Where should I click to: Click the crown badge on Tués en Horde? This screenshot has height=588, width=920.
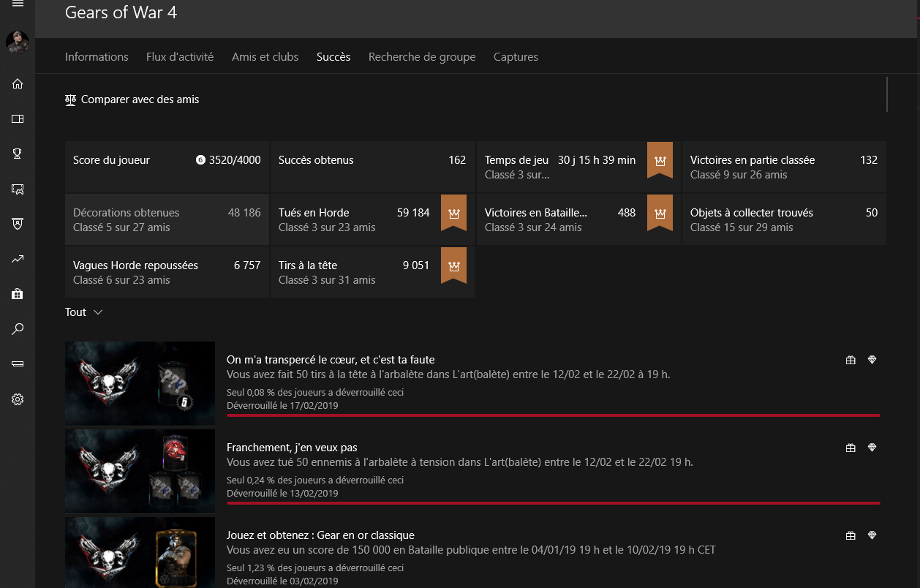click(454, 213)
